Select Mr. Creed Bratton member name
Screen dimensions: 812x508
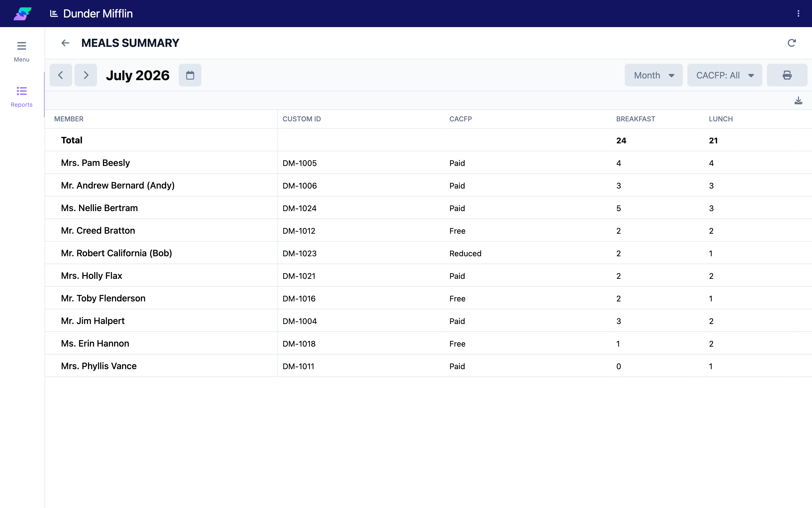[98, 231]
